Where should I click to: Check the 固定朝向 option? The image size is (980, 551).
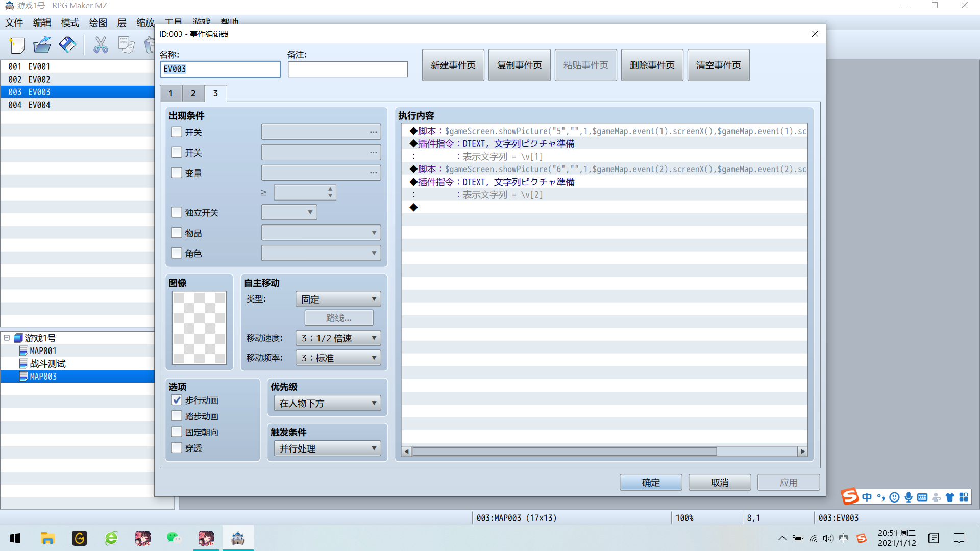(177, 432)
